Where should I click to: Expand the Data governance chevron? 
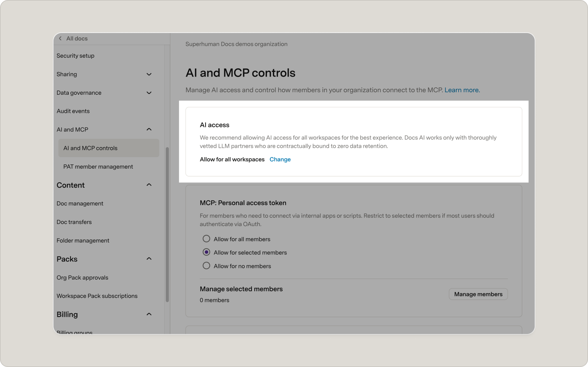[x=149, y=93]
